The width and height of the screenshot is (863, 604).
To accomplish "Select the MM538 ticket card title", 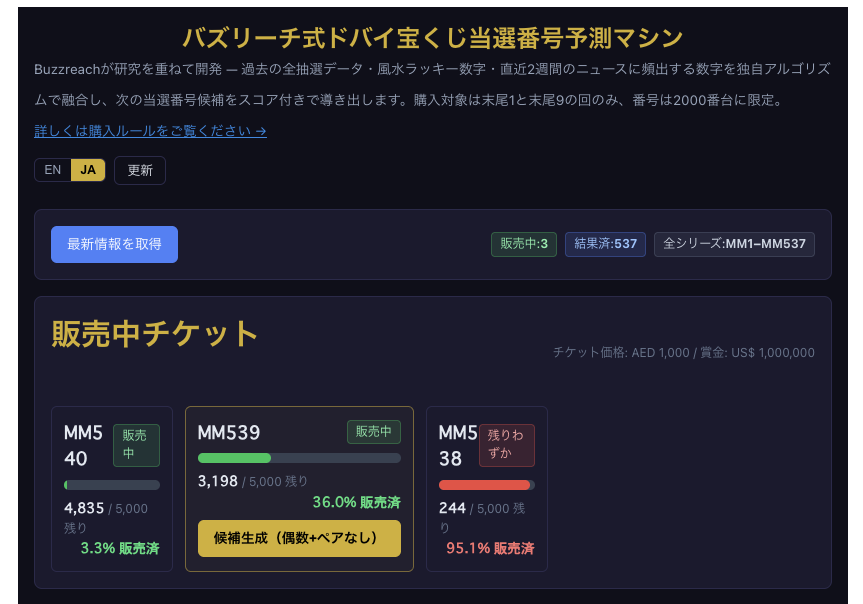I will pos(457,445).
